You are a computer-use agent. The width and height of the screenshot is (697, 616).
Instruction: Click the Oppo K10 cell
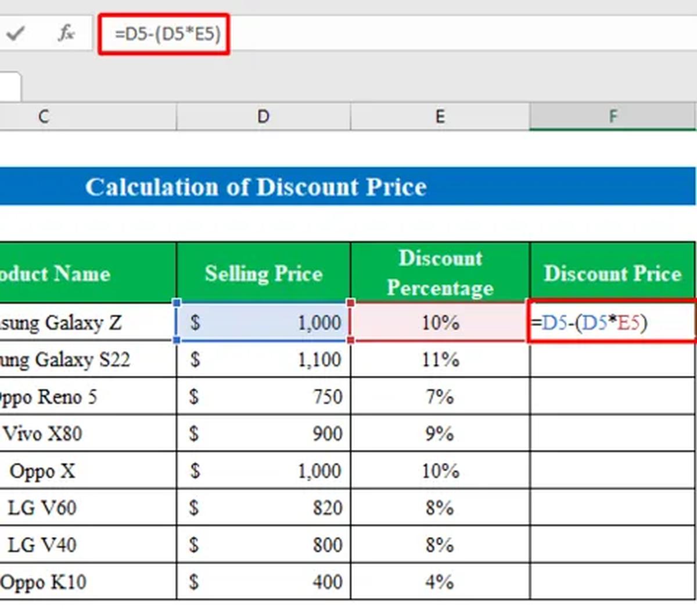pos(88,582)
